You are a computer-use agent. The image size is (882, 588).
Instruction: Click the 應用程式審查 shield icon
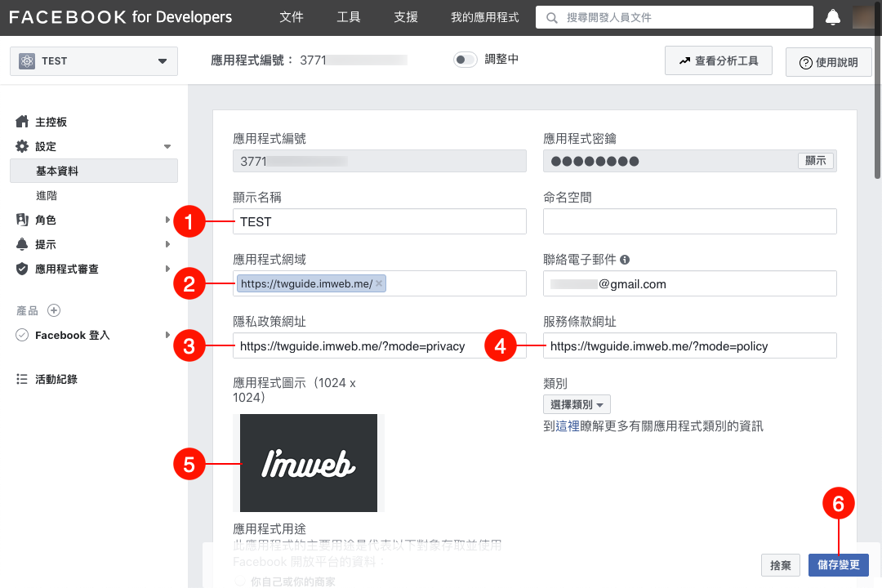(22, 269)
